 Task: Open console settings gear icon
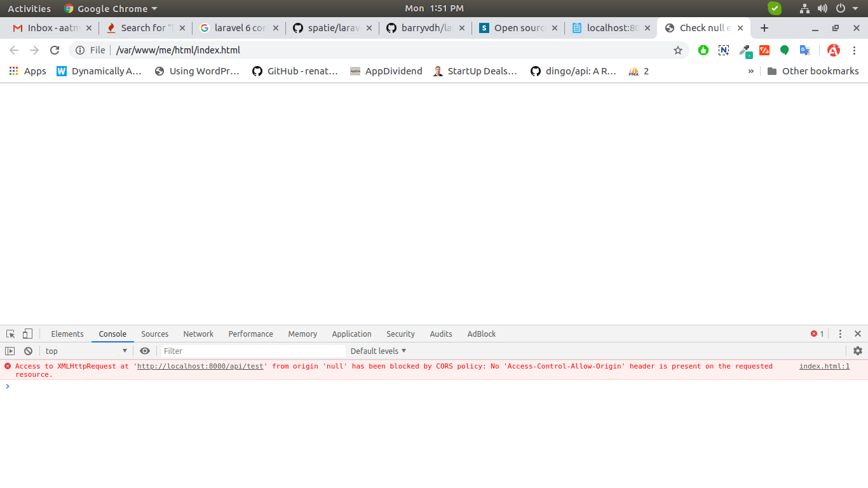tap(858, 351)
